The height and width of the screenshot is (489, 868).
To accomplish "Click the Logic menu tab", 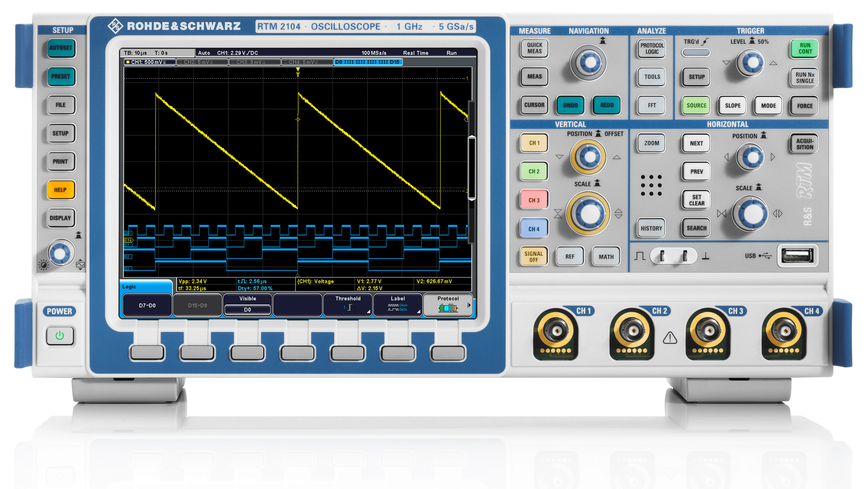I will (x=146, y=286).
